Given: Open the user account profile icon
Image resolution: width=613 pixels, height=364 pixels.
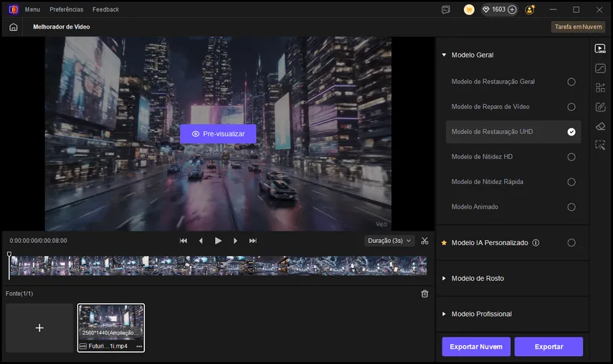Looking at the screenshot, I should [530, 10].
